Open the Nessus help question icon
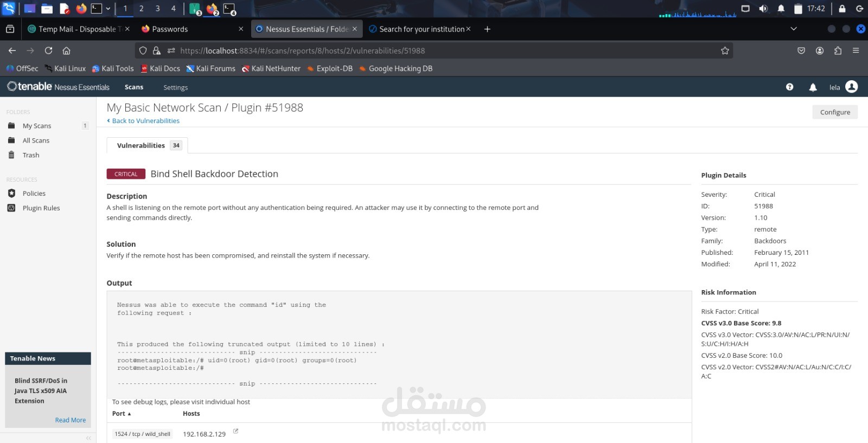The width and height of the screenshot is (868, 443). click(x=790, y=87)
